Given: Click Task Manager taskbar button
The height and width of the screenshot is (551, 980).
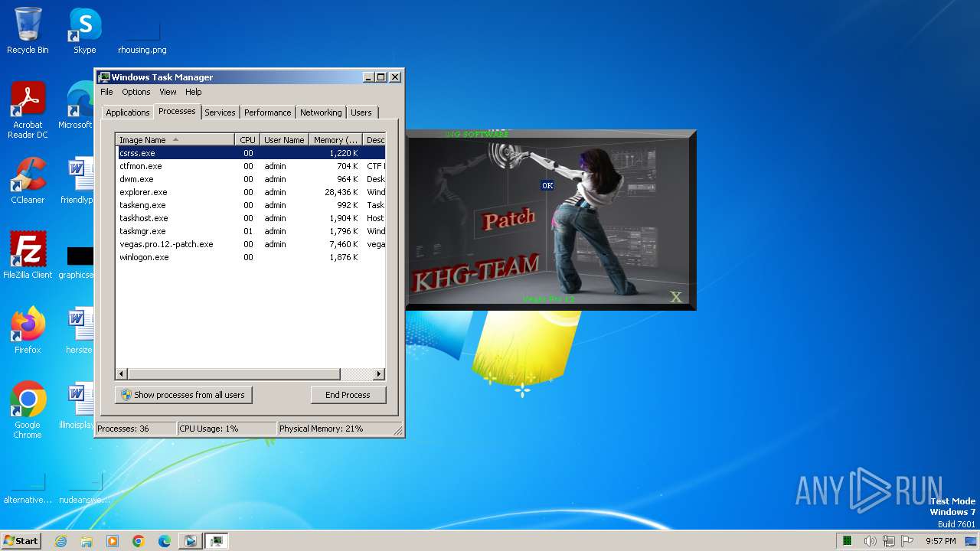Looking at the screenshot, I should click(x=217, y=541).
